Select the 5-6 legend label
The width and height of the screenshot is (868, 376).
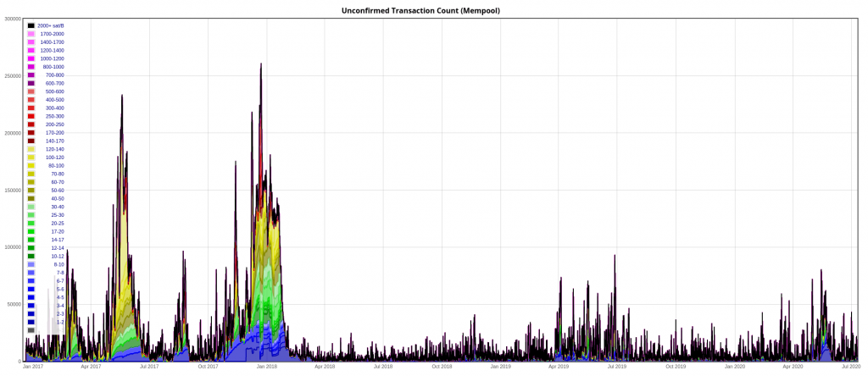pyautogui.click(x=59, y=289)
